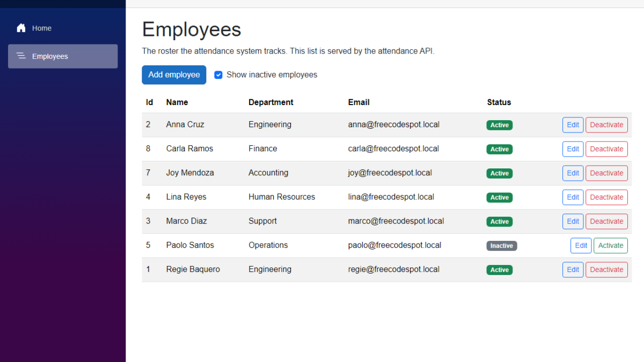The height and width of the screenshot is (362, 644).
Task: Select the name Paolo Santos
Action: pos(190,245)
